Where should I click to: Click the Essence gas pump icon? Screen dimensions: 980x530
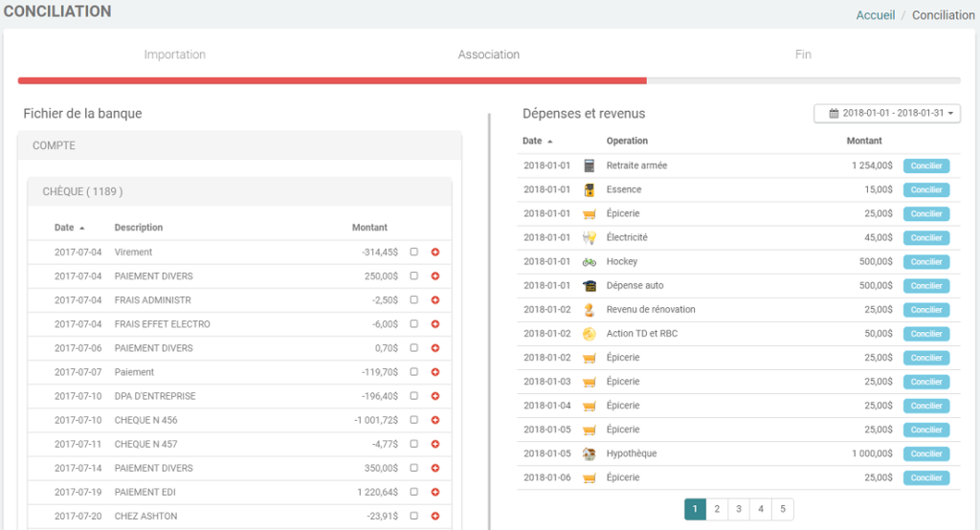pyautogui.click(x=590, y=189)
